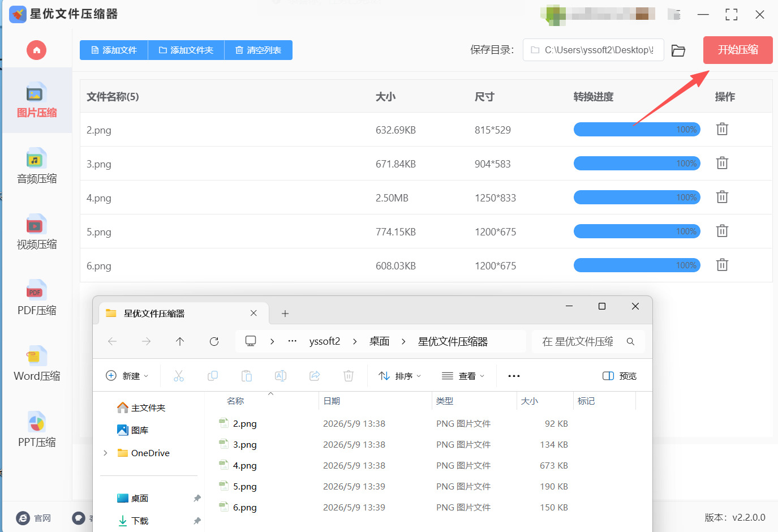The image size is (778, 532).
Task: Open PPT压缩 module
Action: (37, 430)
